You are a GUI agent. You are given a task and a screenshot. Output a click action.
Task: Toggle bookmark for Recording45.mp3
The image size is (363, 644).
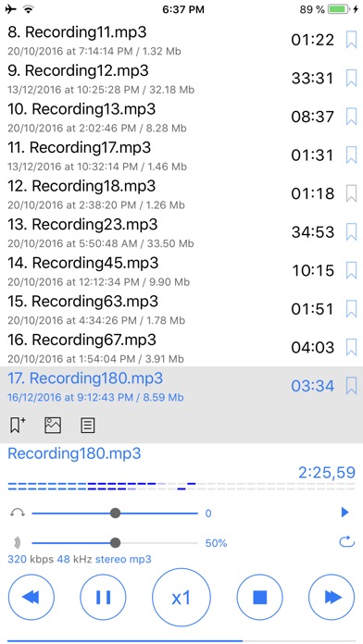351,271
